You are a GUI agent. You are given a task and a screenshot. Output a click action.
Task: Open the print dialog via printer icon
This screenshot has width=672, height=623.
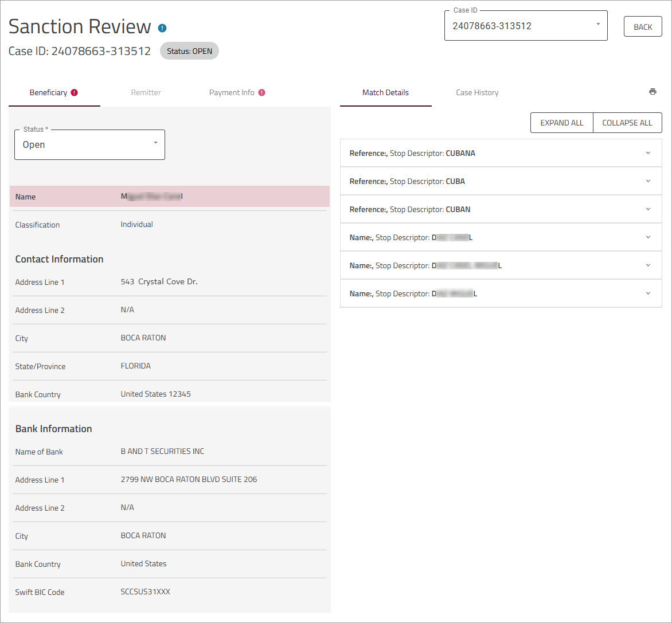click(x=653, y=92)
